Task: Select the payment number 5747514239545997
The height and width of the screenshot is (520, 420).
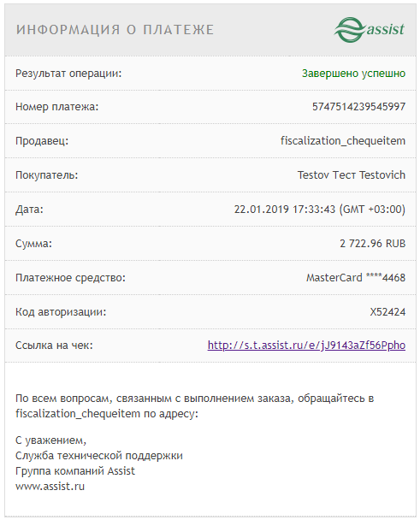Action: 358,107
